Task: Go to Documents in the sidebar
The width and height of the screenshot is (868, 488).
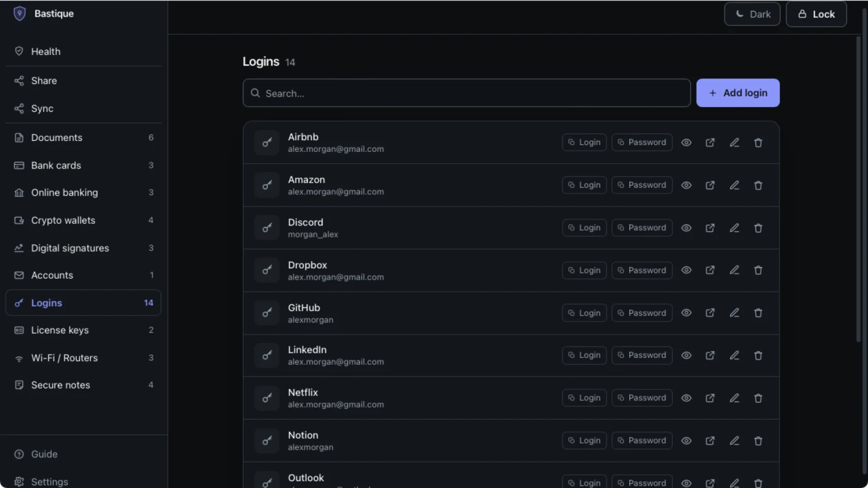Action: click(83, 137)
